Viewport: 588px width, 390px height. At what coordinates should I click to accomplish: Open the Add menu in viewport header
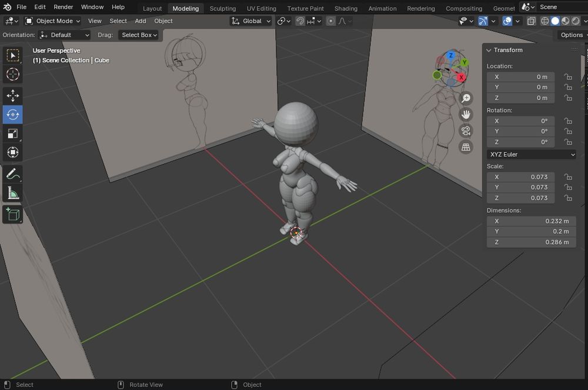(141, 21)
